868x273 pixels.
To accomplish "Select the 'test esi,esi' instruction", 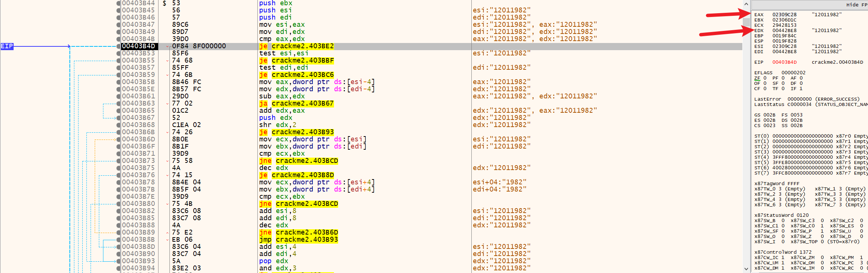I will [283, 54].
